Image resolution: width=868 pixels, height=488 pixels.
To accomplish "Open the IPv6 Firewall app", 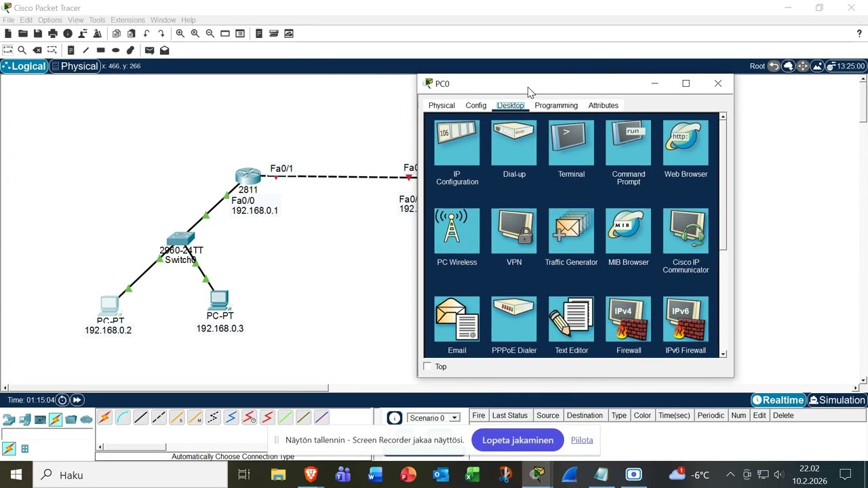I will [x=686, y=326].
